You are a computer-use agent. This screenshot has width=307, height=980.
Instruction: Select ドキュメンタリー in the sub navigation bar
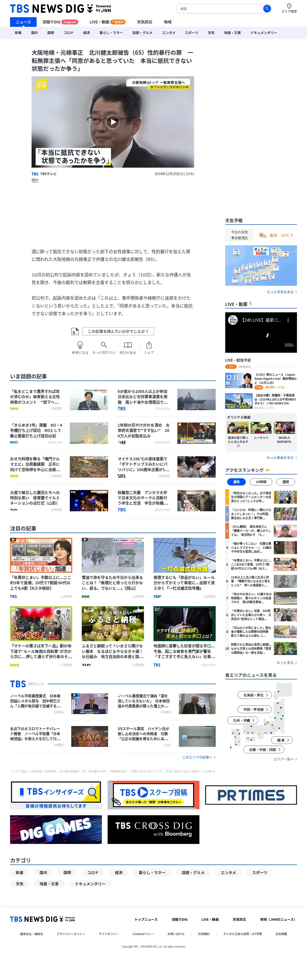point(264,33)
